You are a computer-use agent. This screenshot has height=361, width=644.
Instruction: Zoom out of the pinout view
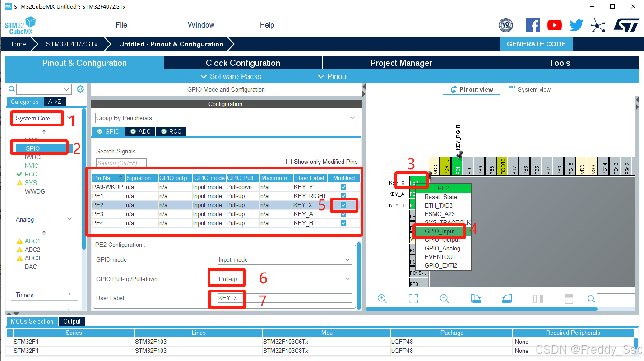tap(444, 299)
